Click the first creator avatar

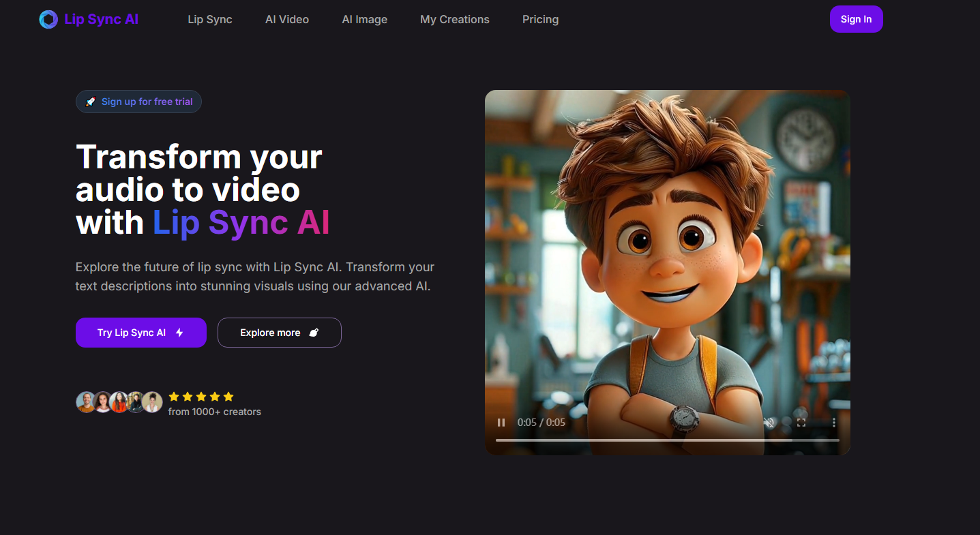tap(86, 402)
